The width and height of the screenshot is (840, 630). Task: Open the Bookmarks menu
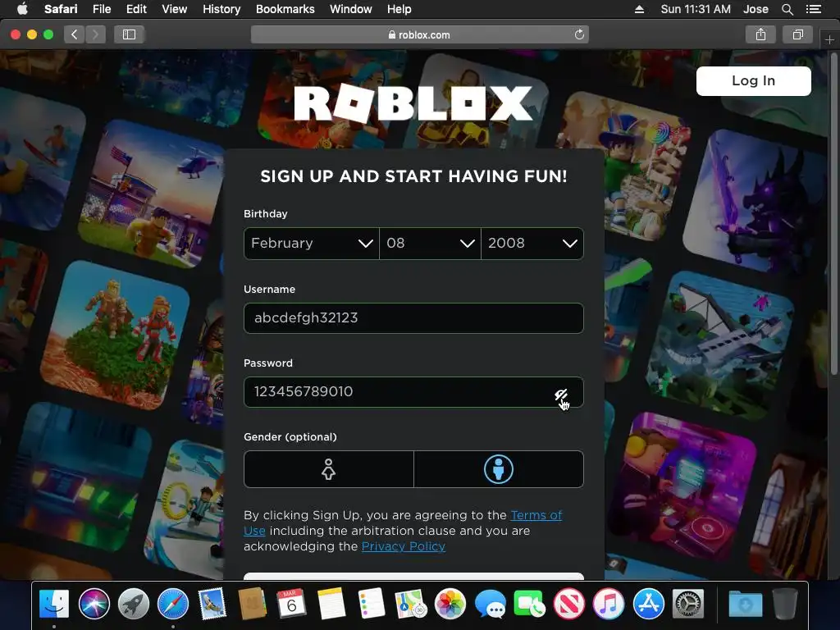(285, 9)
